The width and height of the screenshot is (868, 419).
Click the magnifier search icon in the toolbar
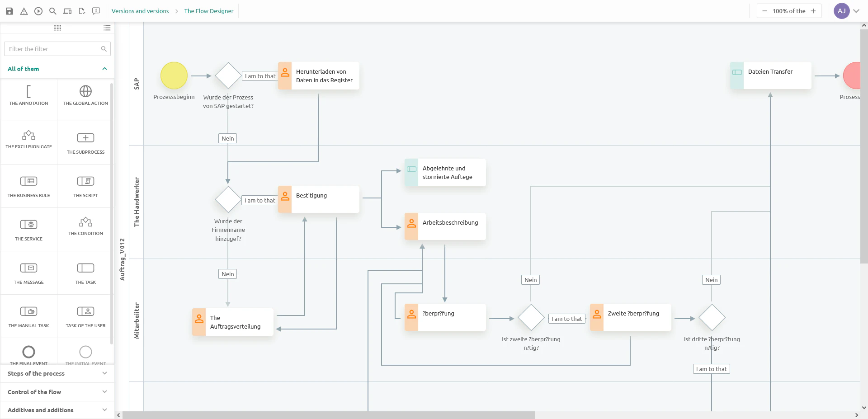coord(53,11)
